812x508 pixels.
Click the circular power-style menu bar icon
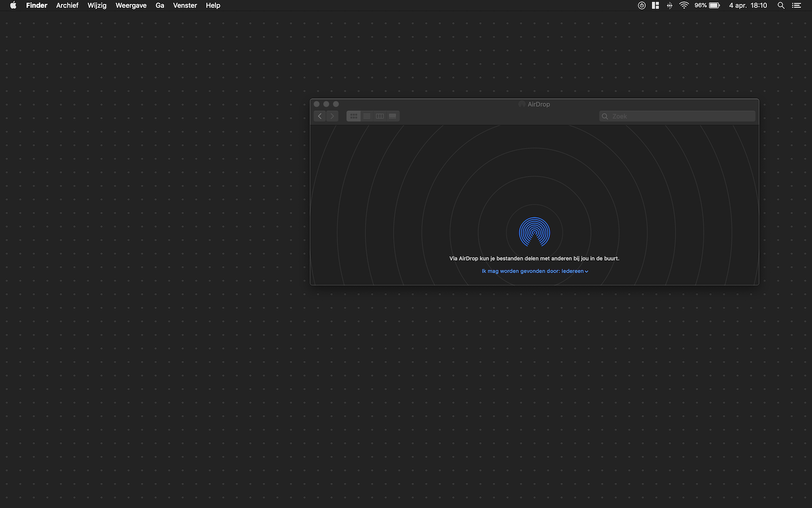[642, 5]
